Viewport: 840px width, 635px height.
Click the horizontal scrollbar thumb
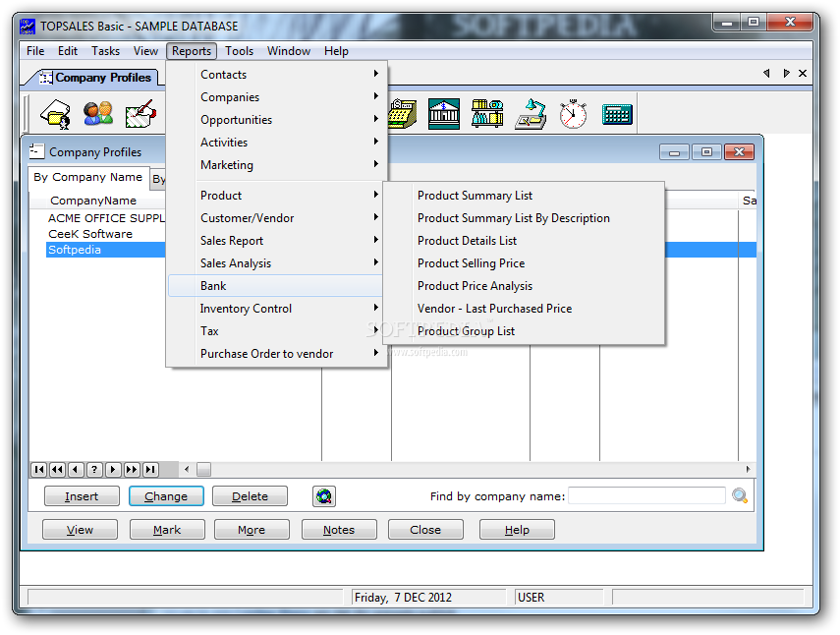tap(203, 470)
